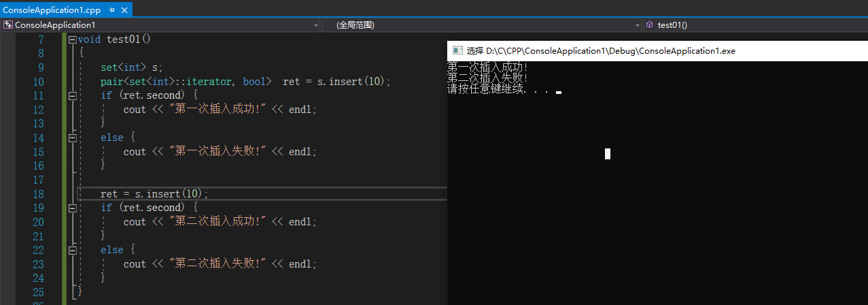Click line number 18 in the gutter
868x305 pixels.
click(38, 194)
